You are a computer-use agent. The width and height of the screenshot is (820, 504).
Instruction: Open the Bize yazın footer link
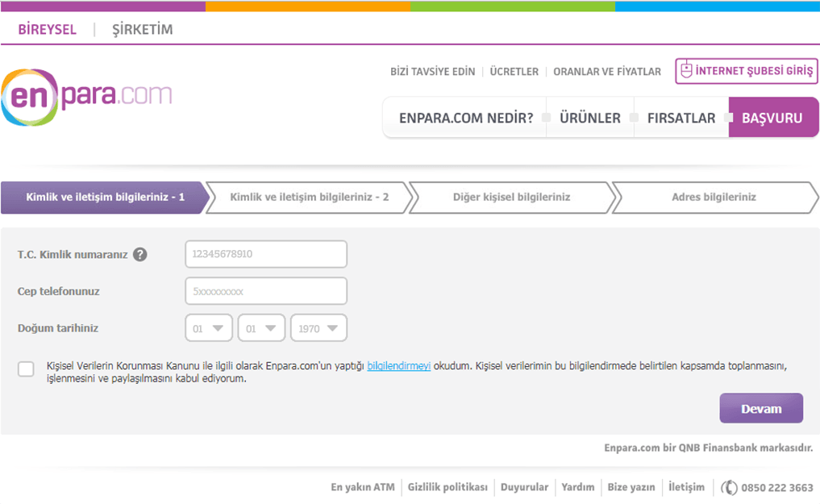tap(631, 487)
